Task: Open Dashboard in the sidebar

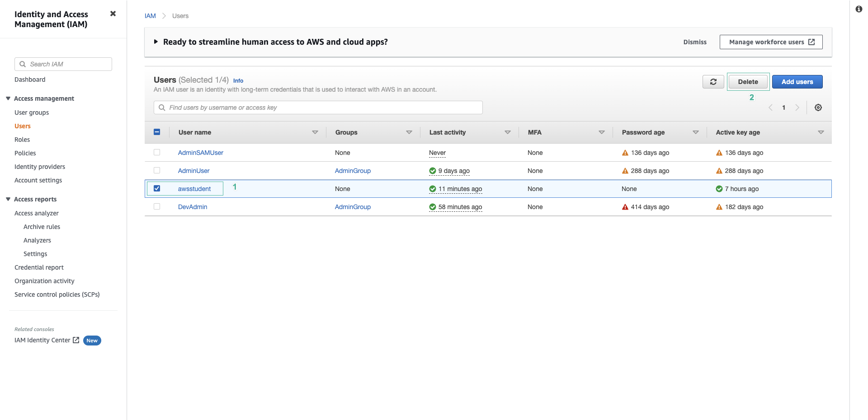Action: [x=30, y=79]
